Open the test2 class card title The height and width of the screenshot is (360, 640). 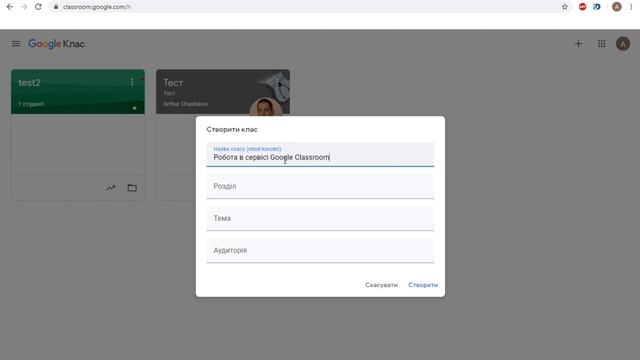pos(29,83)
